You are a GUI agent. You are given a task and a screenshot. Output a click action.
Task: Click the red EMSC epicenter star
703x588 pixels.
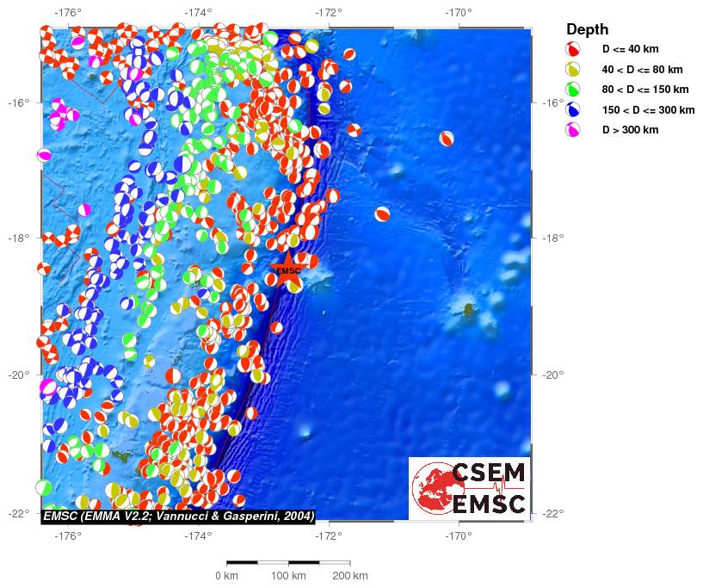288,269
